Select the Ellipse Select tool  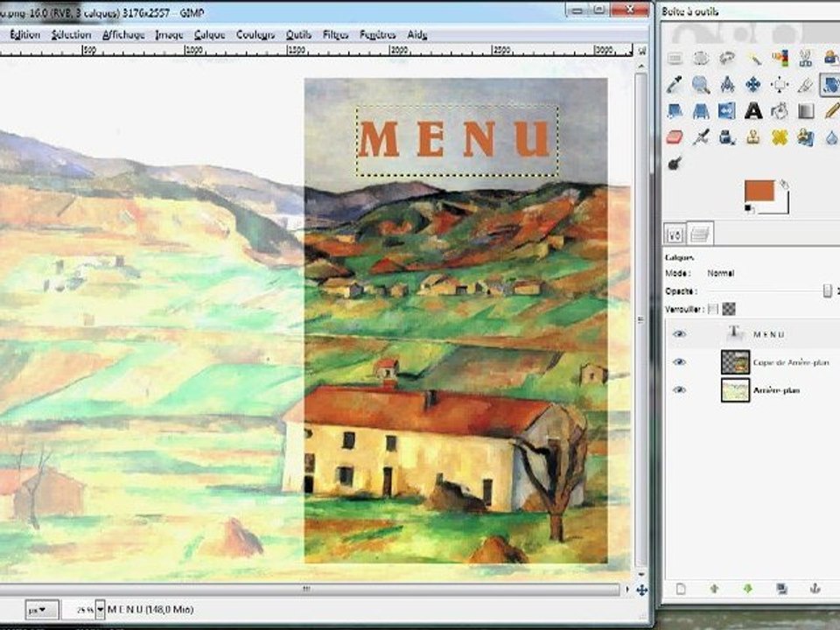(701, 58)
